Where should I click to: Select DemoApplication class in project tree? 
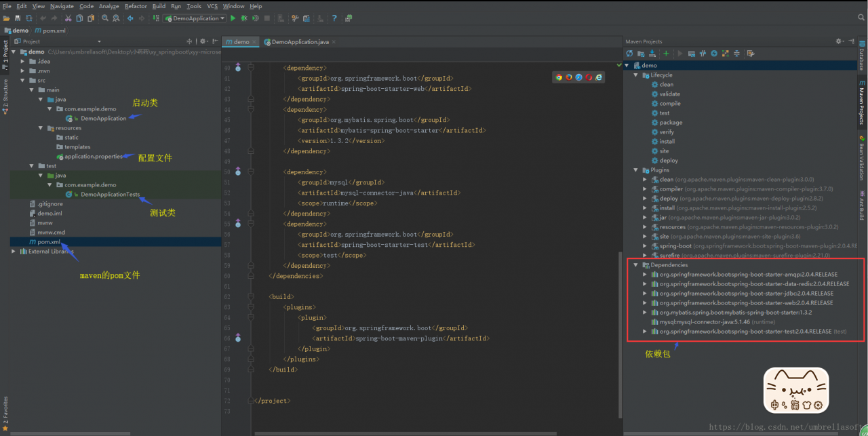pyautogui.click(x=103, y=118)
